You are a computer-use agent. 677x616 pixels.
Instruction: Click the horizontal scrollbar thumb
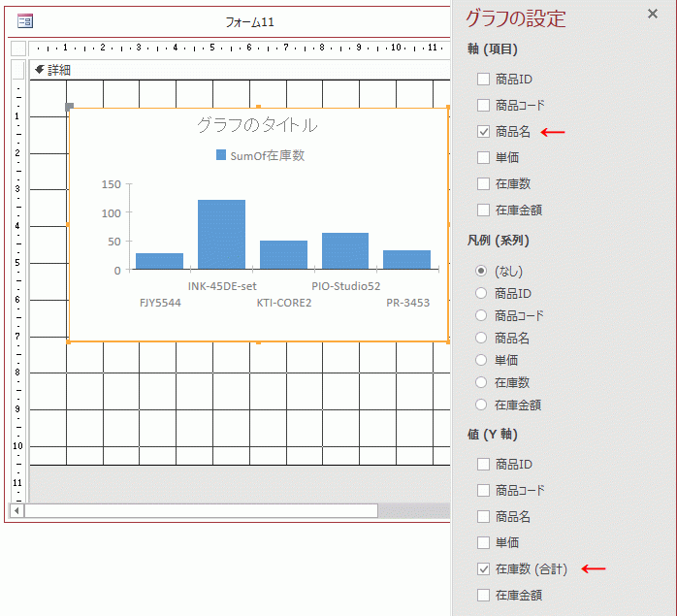pos(201,510)
